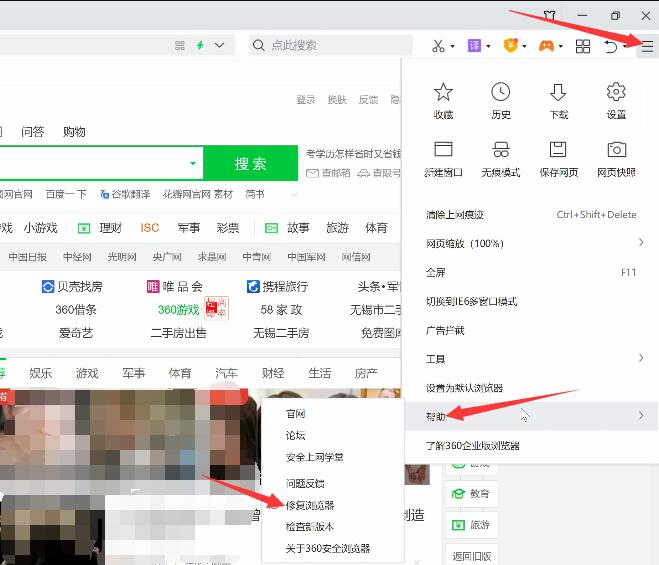The height and width of the screenshot is (565, 659).
Task: Select 切换到IE6多窗口模式 menu item
Action: pyautogui.click(x=531, y=301)
